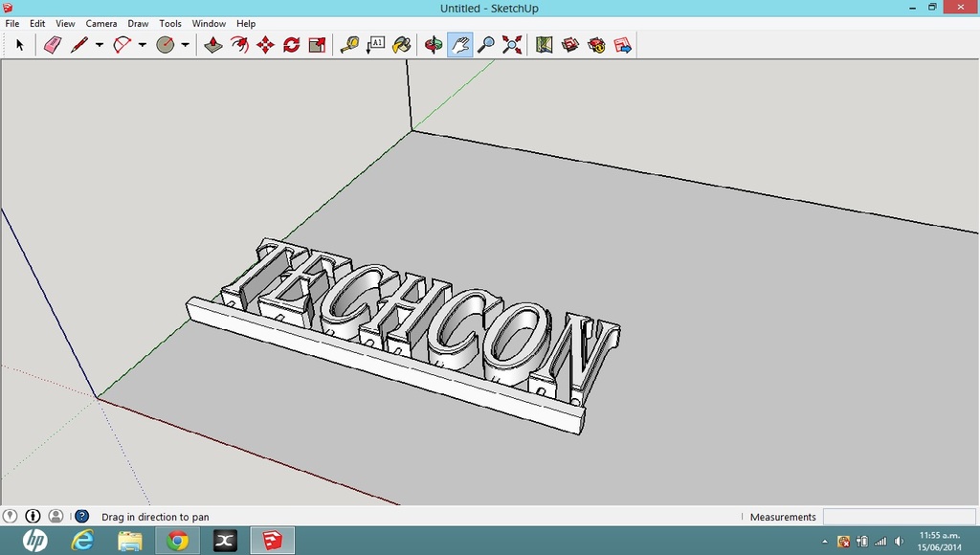Image resolution: width=980 pixels, height=555 pixels.
Task: Open the 3D Warehouse get models icon
Action: [570, 45]
